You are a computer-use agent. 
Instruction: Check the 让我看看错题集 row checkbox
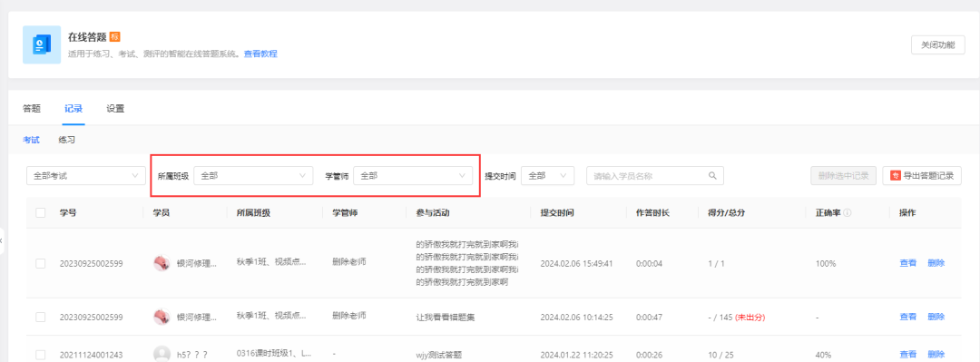point(41,317)
